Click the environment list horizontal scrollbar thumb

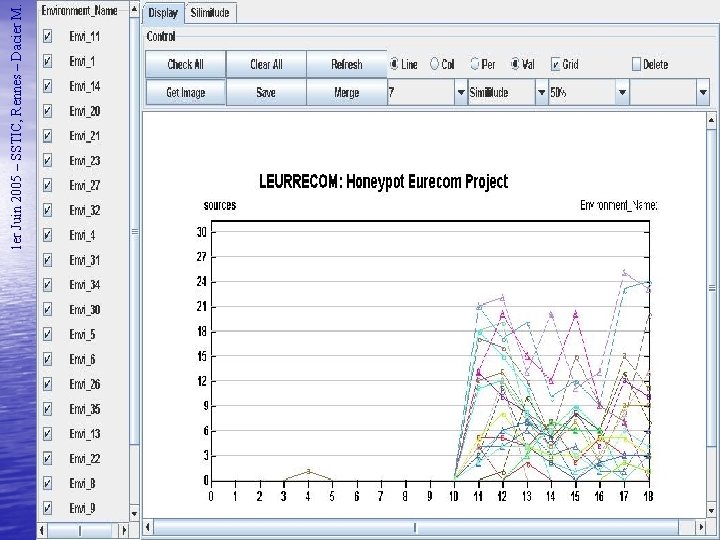pos(79,530)
